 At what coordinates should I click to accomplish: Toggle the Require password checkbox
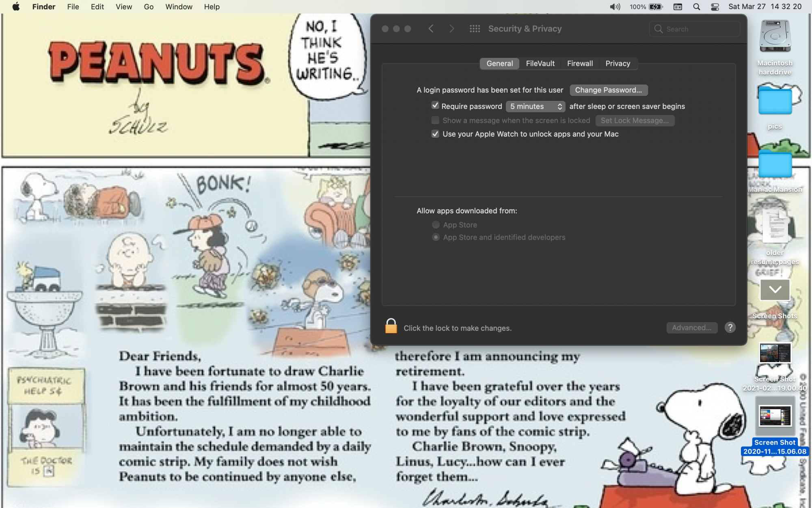pyautogui.click(x=435, y=106)
